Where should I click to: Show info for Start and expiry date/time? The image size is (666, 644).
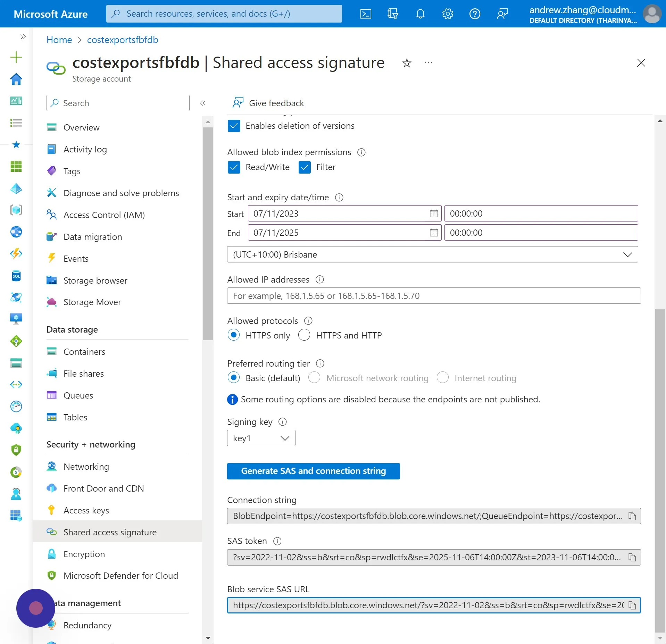339,198
